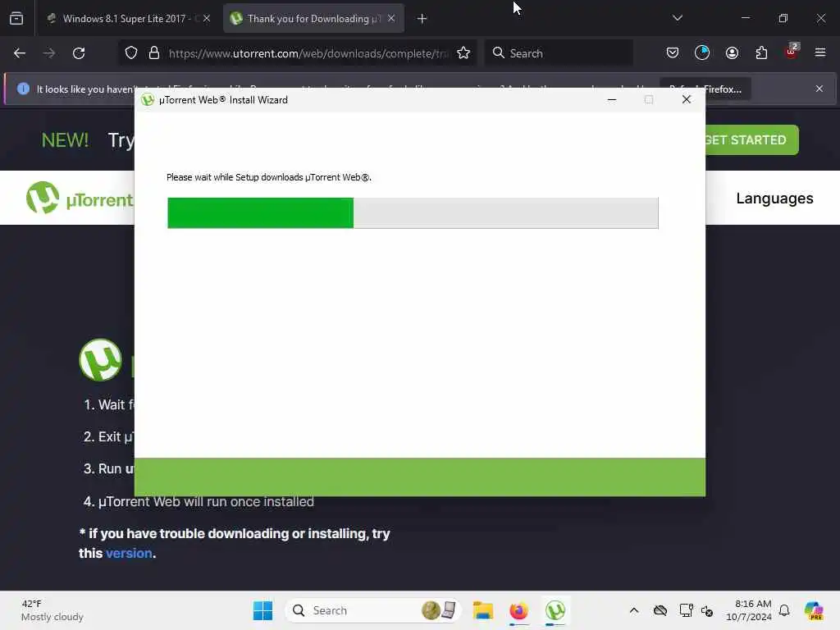Show hidden system tray icons
840x630 pixels.
(x=634, y=610)
